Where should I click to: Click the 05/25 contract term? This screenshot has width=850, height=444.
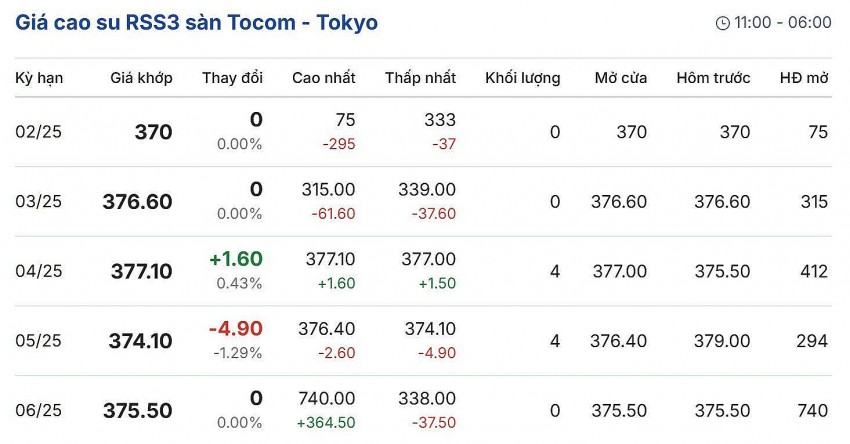click(x=38, y=341)
